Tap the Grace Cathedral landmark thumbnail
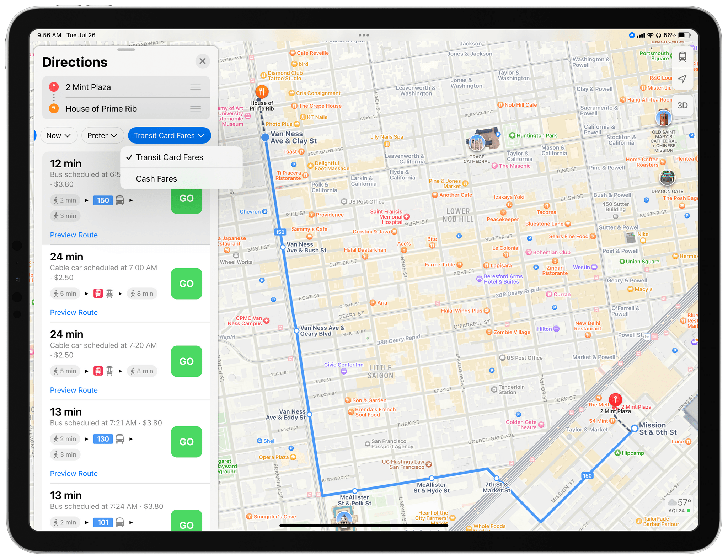The height and width of the screenshot is (560, 728). (477, 143)
